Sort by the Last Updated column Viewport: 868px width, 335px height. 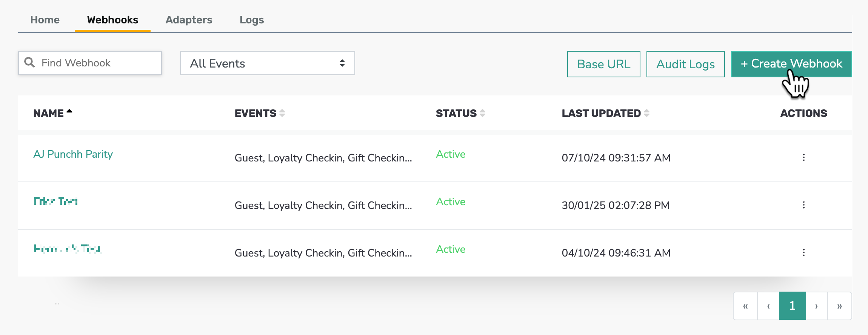(605, 113)
